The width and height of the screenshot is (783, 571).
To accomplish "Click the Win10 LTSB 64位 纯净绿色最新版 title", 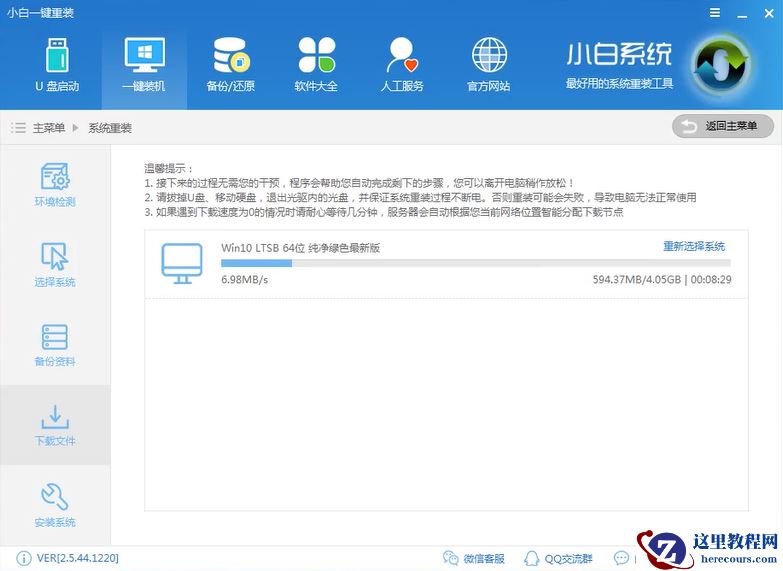I will [301, 248].
